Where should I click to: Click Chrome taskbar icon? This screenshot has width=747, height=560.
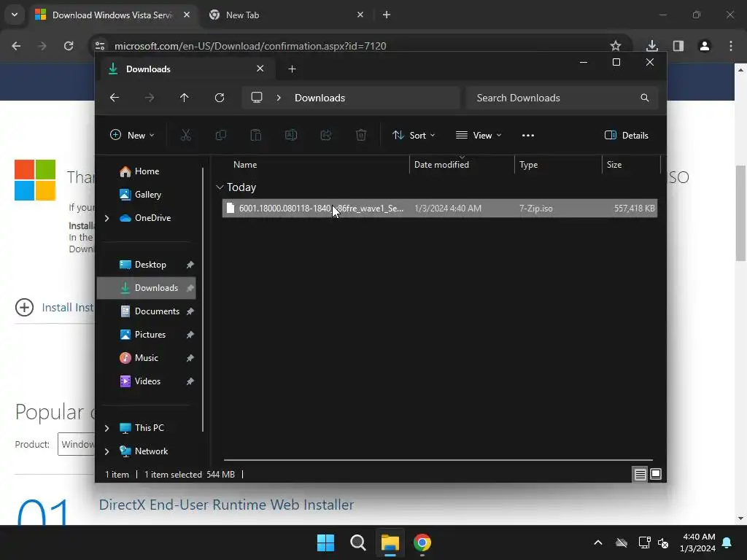422,542
